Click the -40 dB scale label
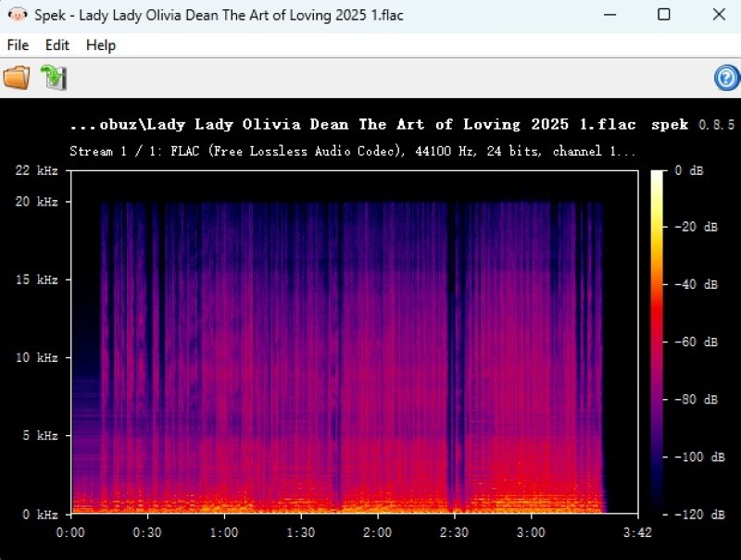Image resolution: width=741 pixels, height=560 pixels. click(x=697, y=285)
